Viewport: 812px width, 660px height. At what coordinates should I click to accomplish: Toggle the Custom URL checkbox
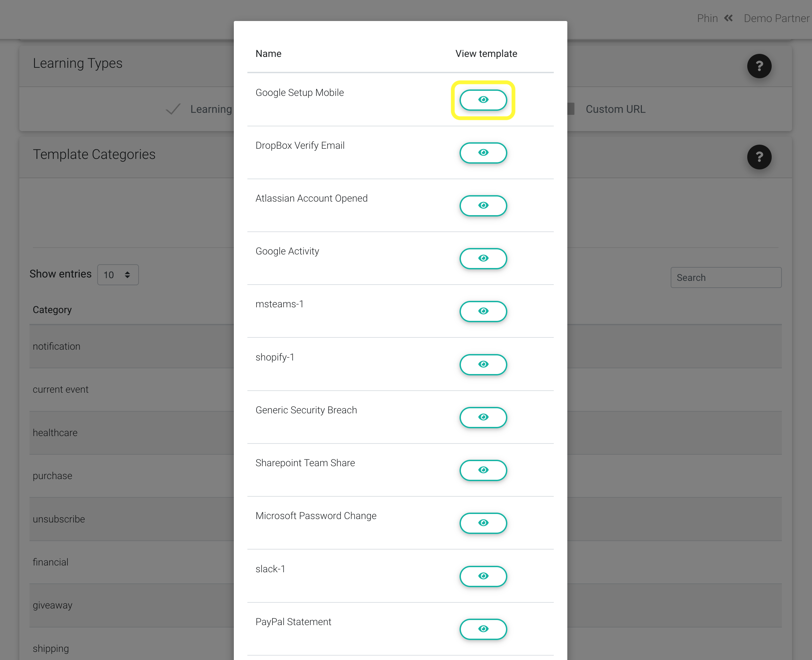coord(571,109)
